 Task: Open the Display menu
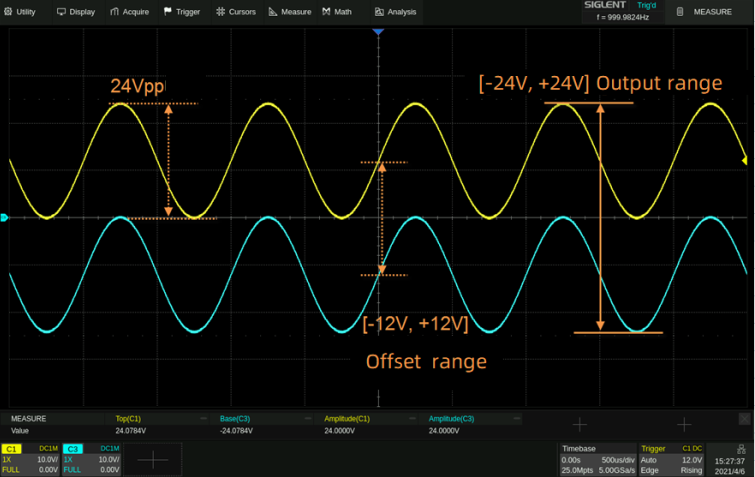point(76,12)
